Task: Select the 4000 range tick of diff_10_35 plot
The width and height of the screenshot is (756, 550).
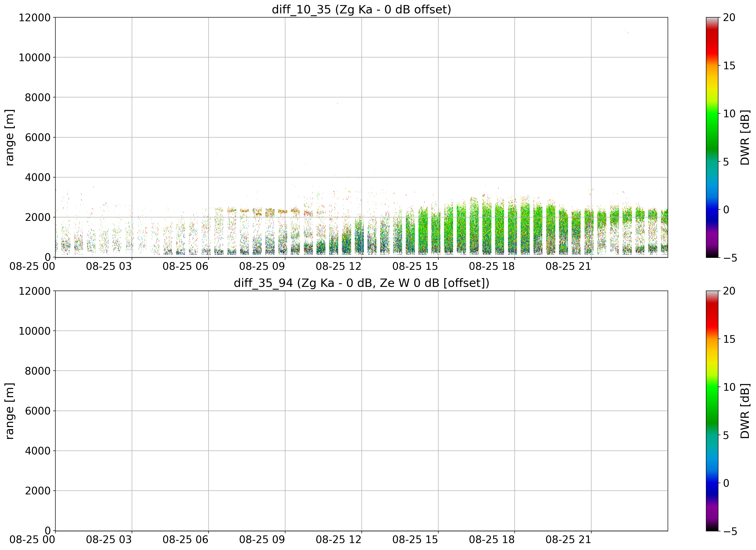Action: point(38,177)
